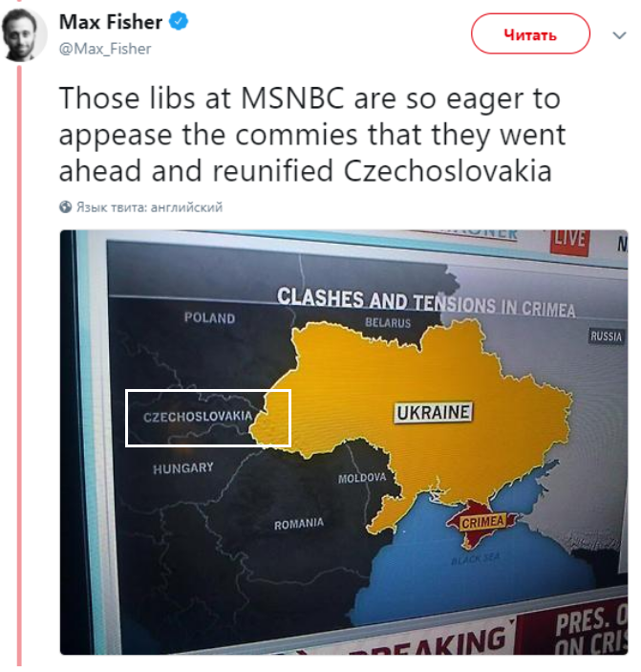Click the UKRAINE label on the map
641x672 pixels.
[x=433, y=413]
